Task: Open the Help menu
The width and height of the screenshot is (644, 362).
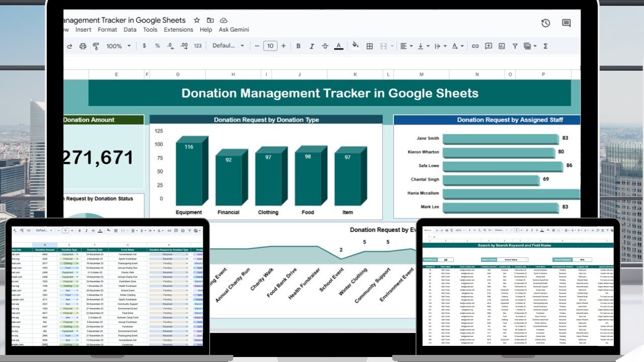Action: coord(206,30)
